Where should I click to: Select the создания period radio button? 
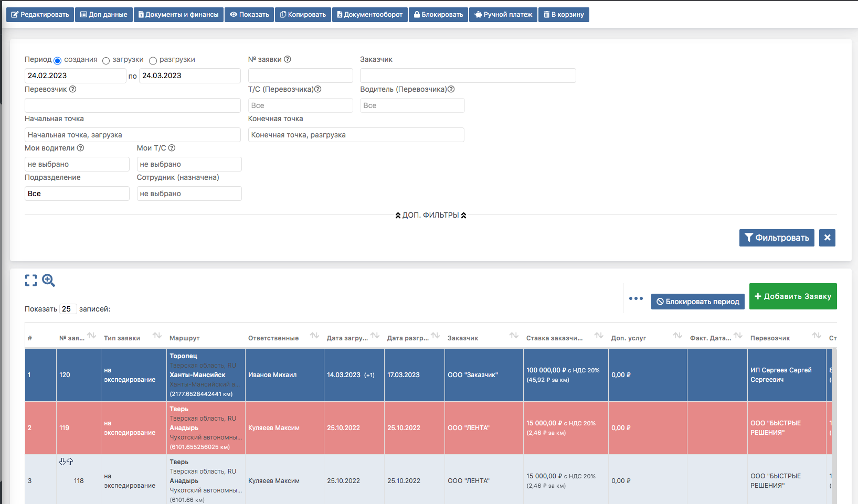(x=58, y=60)
